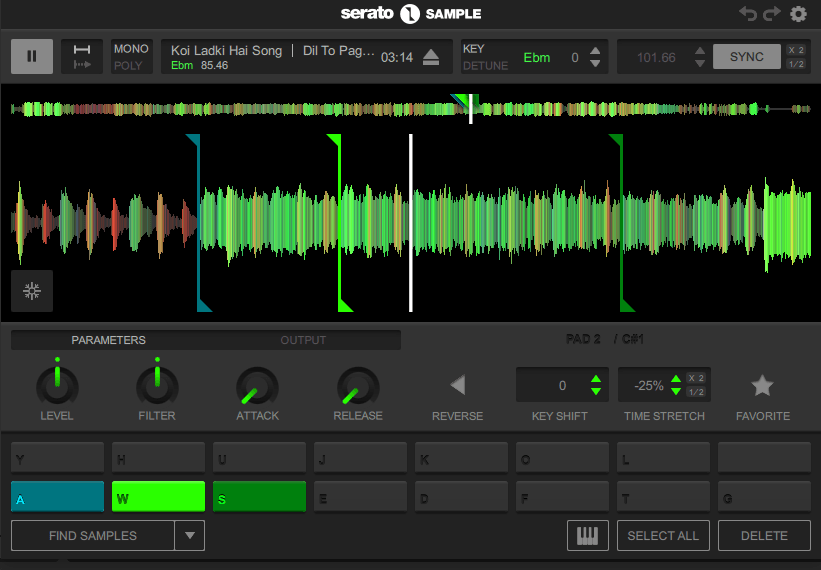Switch to MONO mode
Image resolution: width=821 pixels, height=570 pixels.
point(131,49)
